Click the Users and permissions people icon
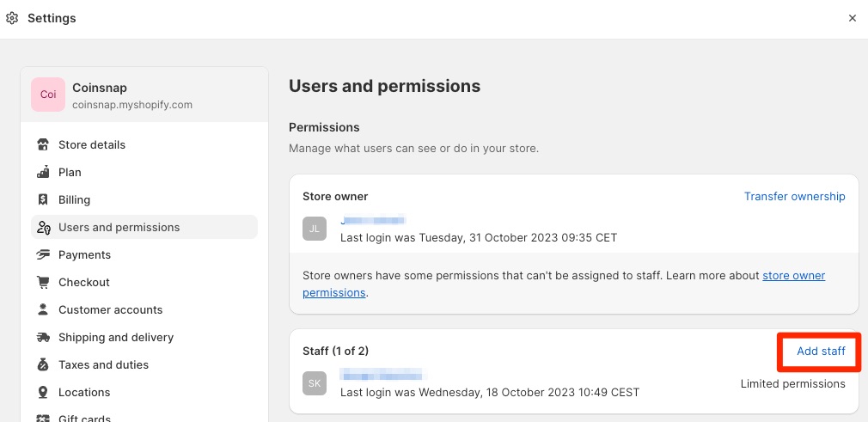The width and height of the screenshot is (868, 422). point(43,227)
